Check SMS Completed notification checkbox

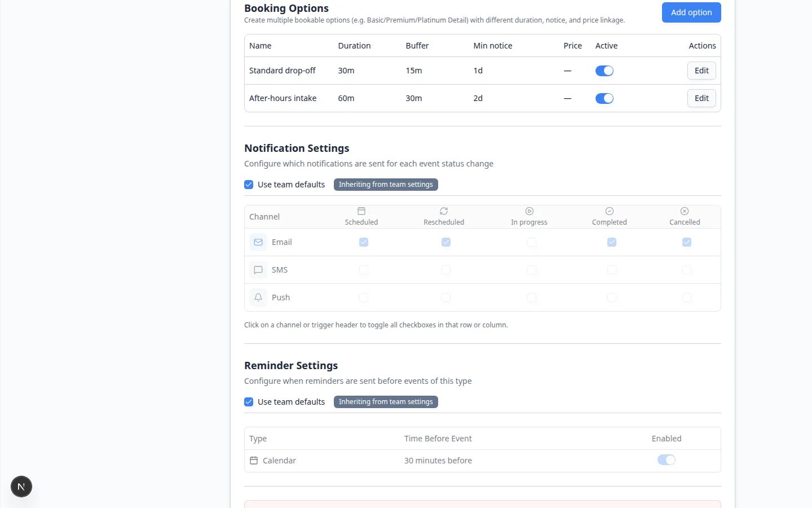click(612, 270)
